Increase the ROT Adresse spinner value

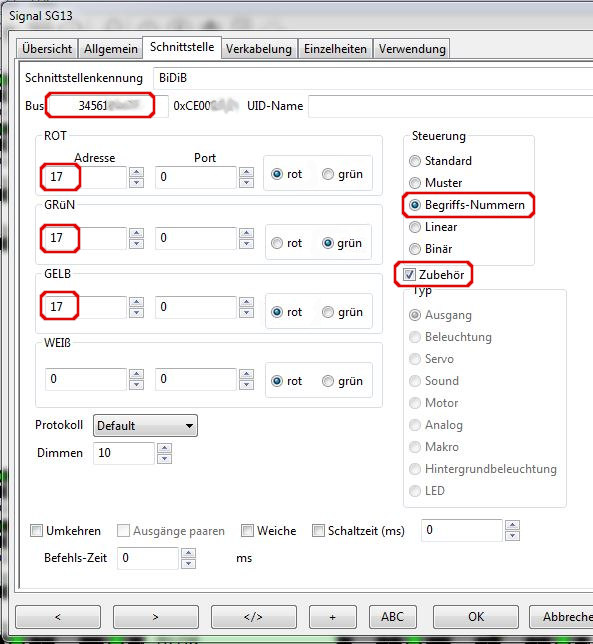pyautogui.click(x=136, y=172)
